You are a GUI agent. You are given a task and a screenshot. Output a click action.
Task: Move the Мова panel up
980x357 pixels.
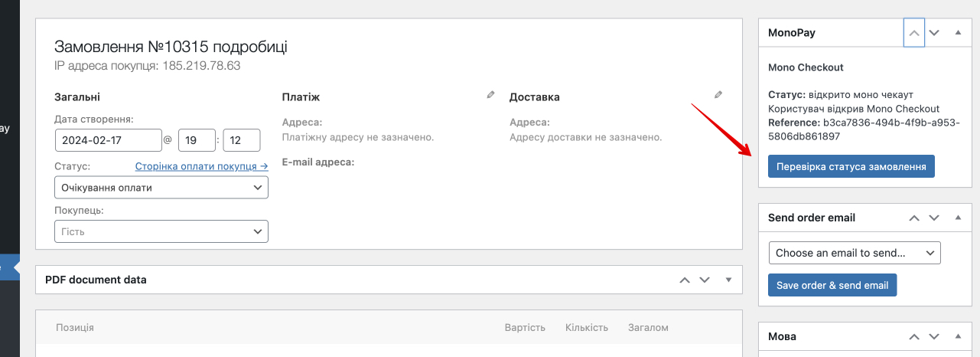coord(913,336)
